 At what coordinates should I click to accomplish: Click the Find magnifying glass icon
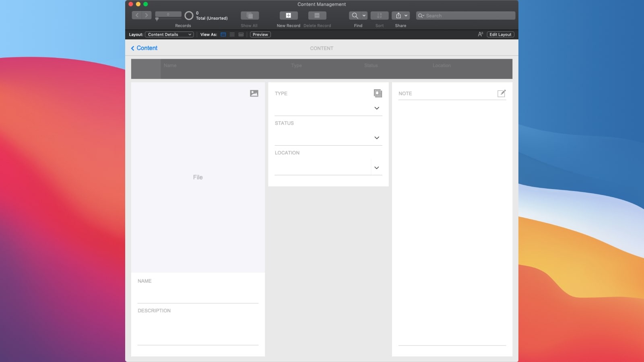point(355,16)
